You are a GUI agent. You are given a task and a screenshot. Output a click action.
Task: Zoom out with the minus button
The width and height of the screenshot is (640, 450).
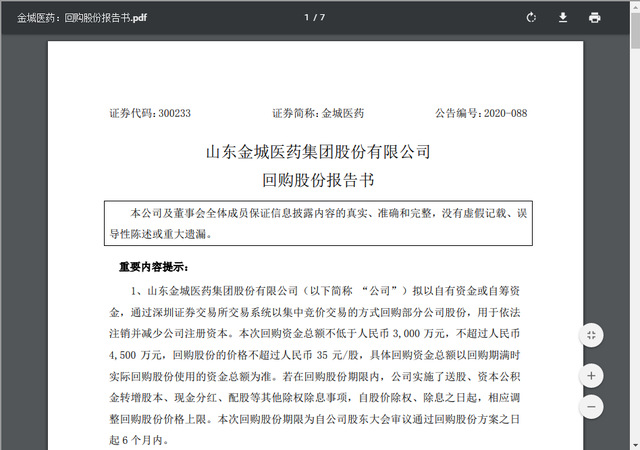591,407
